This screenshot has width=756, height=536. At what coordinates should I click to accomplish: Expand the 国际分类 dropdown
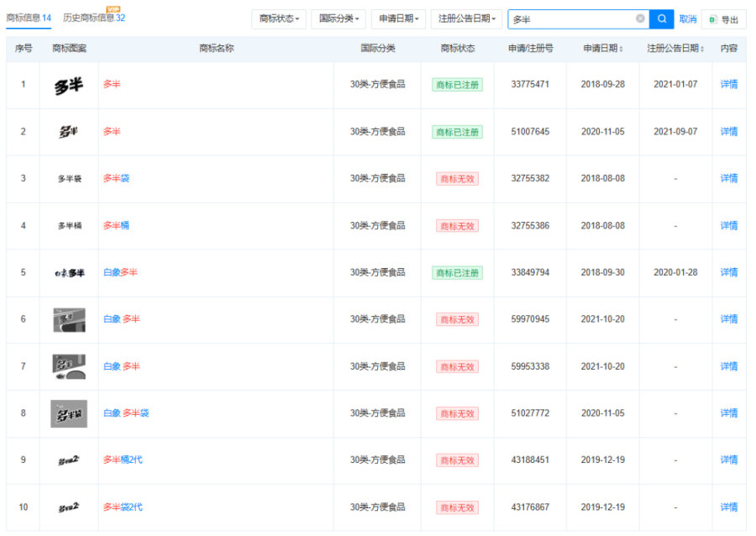tap(338, 18)
